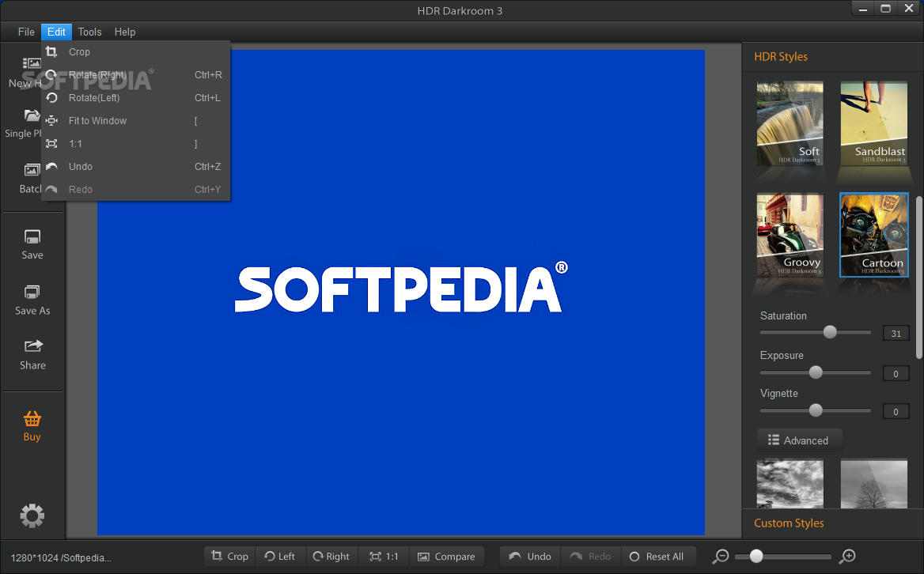Expand the Advanced settings
This screenshot has width=924, height=574.
(x=799, y=440)
